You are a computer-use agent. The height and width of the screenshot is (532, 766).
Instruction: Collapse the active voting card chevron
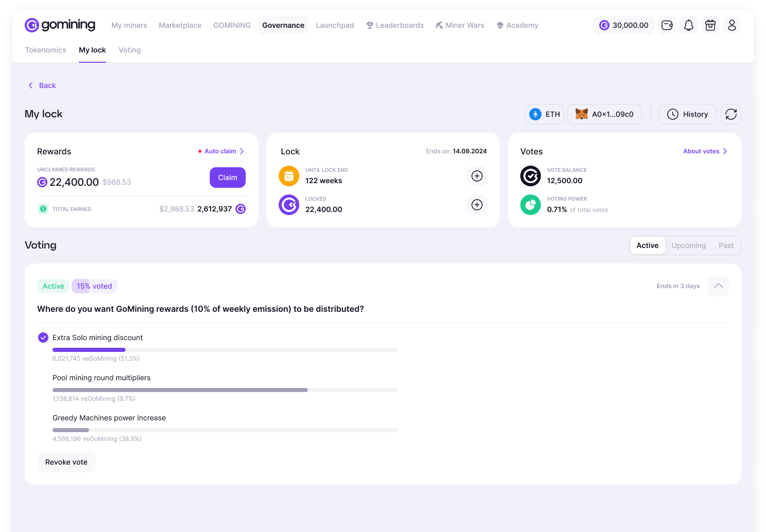point(719,286)
